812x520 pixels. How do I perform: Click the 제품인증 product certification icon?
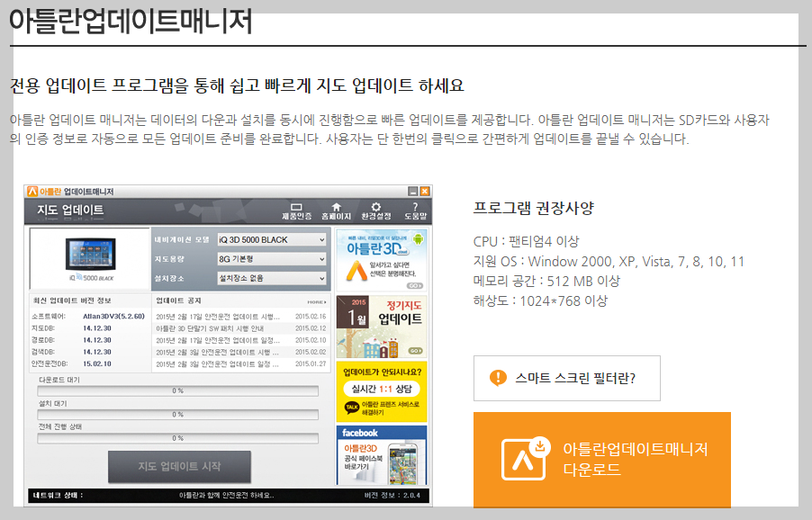(297, 206)
